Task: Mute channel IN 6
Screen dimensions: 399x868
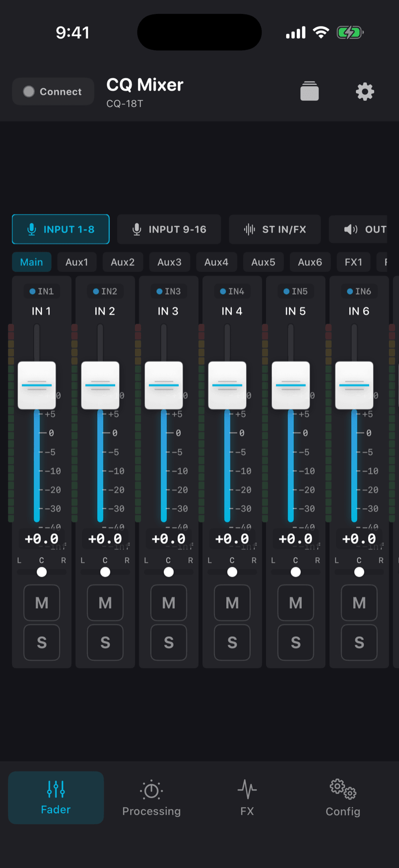Action: [x=359, y=603]
